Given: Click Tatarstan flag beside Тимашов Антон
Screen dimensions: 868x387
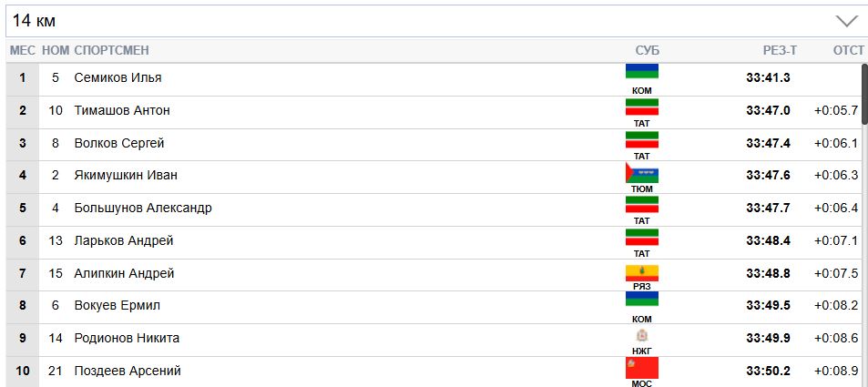Looking at the screenshot, I should [x=641, y=105].
